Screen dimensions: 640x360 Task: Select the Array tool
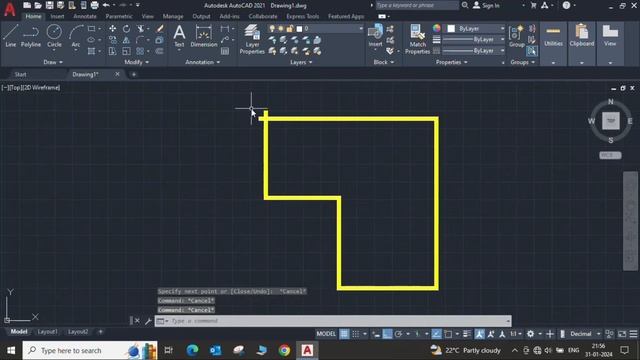pyautogui.click(x=140, y=51)
